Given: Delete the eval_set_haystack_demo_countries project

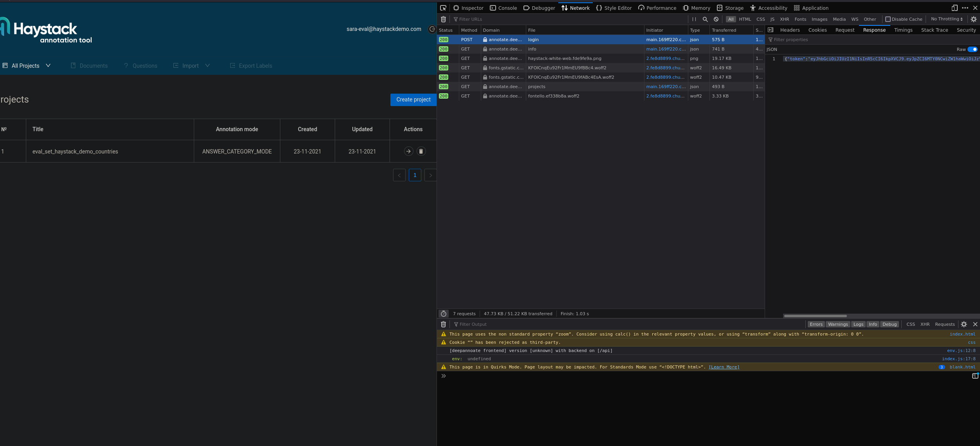Looking at the screenshot, I should (421, 151).
